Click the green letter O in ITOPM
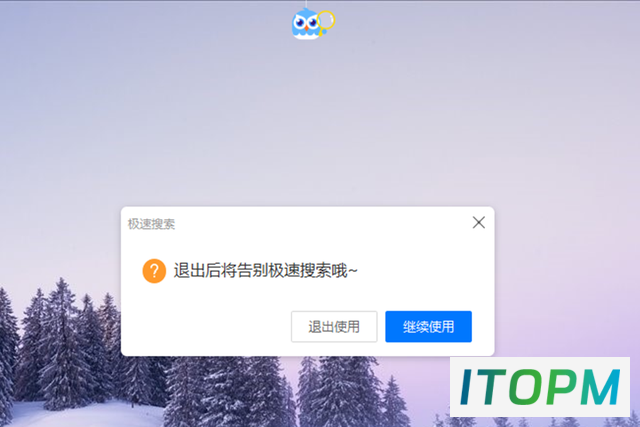The width and height of the screenshot is (640, 427). click(520, 387)
